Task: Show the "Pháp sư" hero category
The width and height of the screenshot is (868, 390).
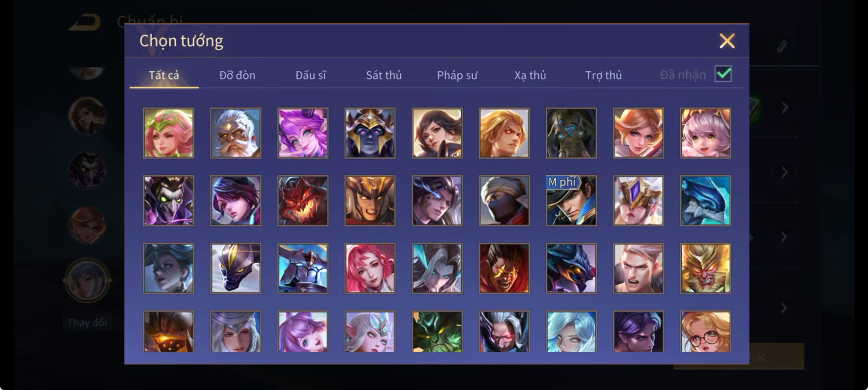Action: coord(457,75)
